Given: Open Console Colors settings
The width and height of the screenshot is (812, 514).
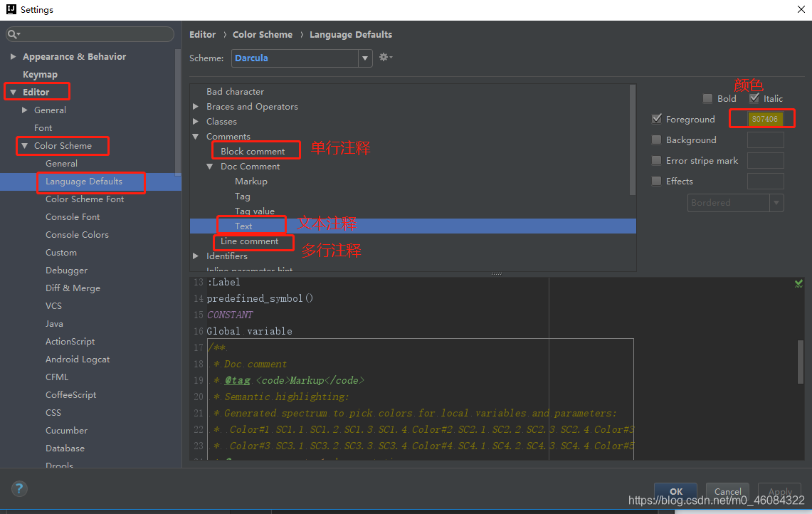Looking at the screenshot, I should pyautogui.click(x=77, y=235).
